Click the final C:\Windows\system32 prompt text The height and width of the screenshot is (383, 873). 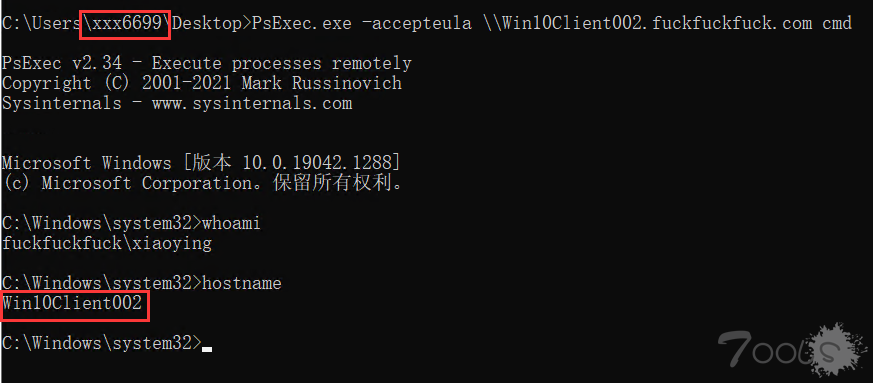101,343
